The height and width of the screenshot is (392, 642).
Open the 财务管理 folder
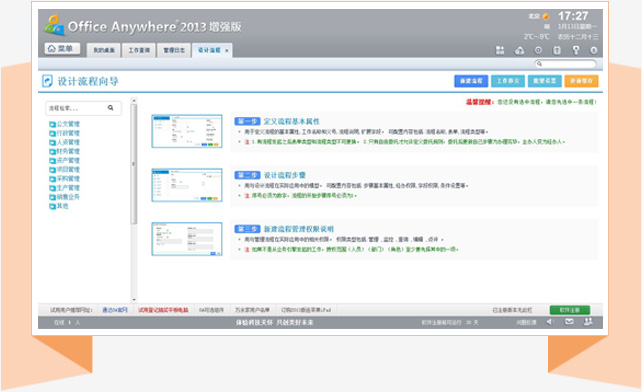point(68,151)
